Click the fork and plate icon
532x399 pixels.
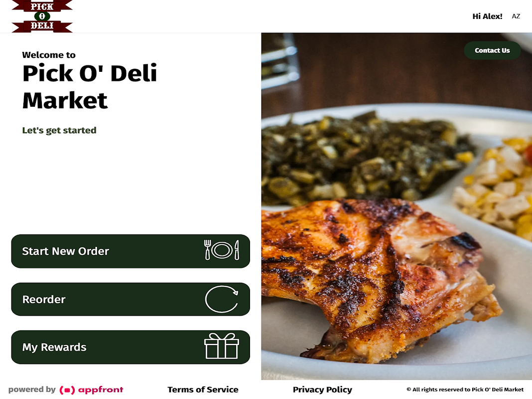222,250
